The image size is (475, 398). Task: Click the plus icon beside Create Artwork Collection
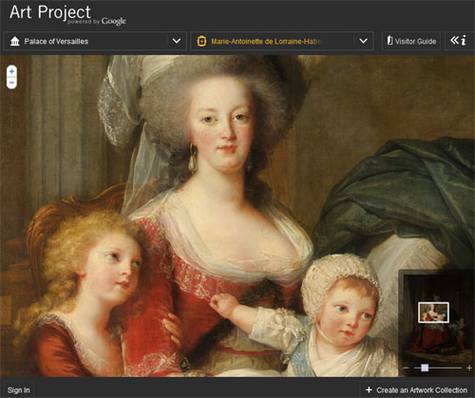tap(369, 390)
